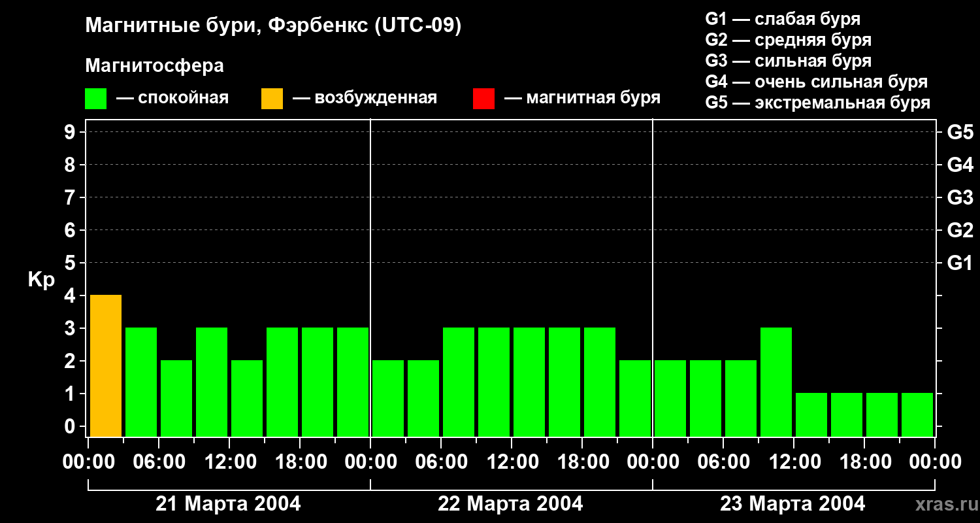This screenshot has width=980, height=523.
Task: Click the '21 Марта 2004' date label
Action: tap(228, 504)
